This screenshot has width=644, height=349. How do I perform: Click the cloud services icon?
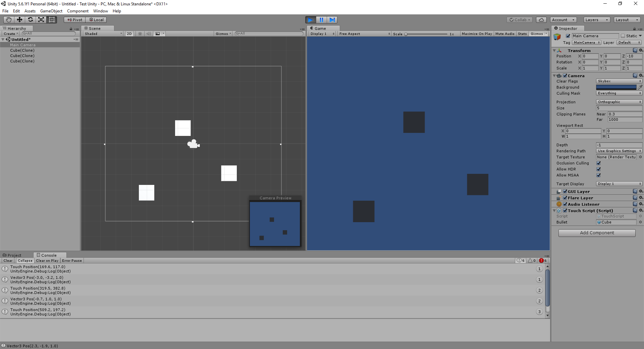click(x=541, y=20)
